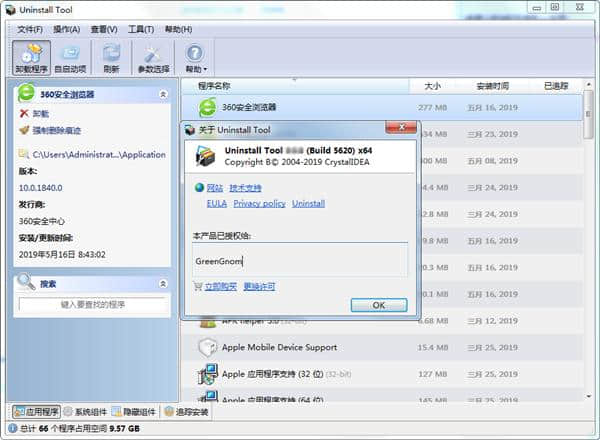Click the 360安全浏览器 list row icon
The width and height of the screenshot is (600, 440).
click(x=207, y=108)
